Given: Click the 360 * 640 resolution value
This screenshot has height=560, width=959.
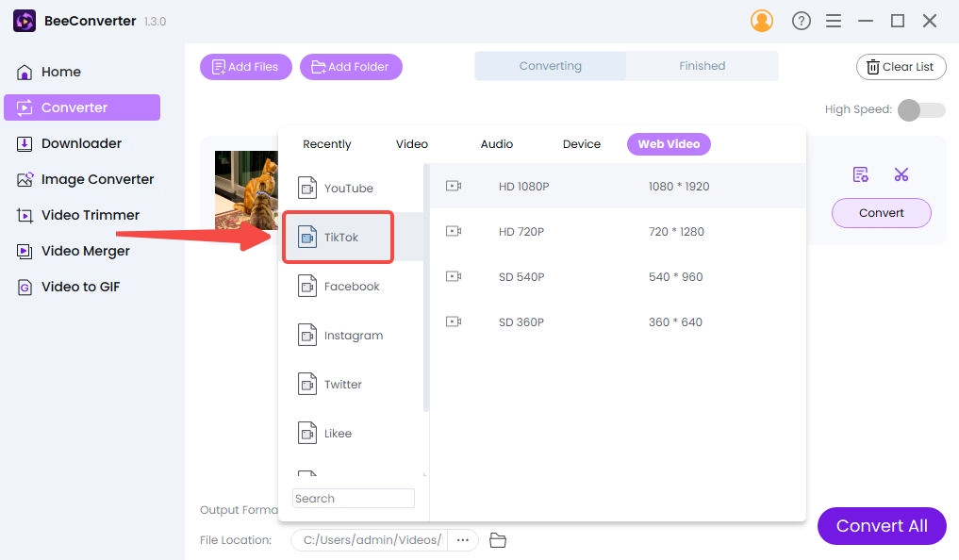Looking at the screenshot, I should (675, 322).
